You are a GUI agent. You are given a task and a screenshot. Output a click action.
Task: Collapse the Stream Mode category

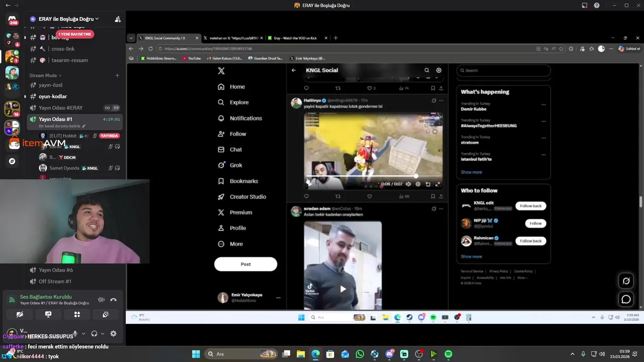(x=45, y=75)
